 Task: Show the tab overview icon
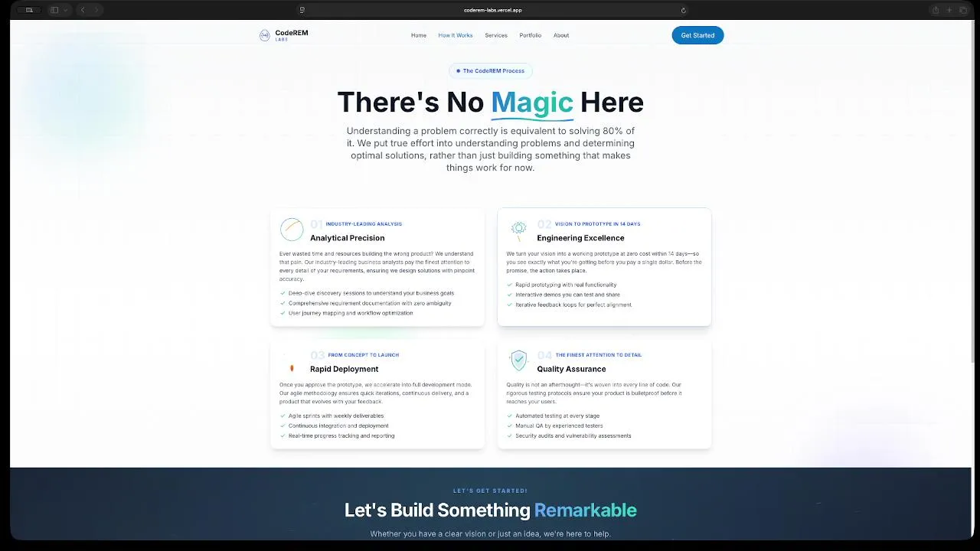click(963, 10)
